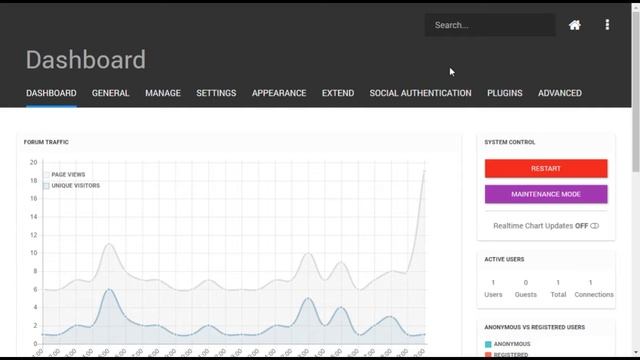This screenshot has width=640, height=360.
Task: Open the Appearance menu
Action: (279, 93)
